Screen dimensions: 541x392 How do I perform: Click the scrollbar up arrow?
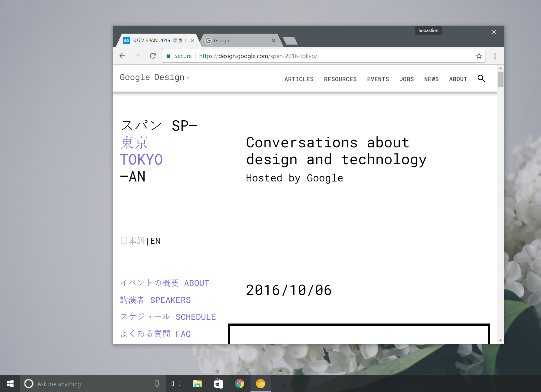(x=500, y=68)
